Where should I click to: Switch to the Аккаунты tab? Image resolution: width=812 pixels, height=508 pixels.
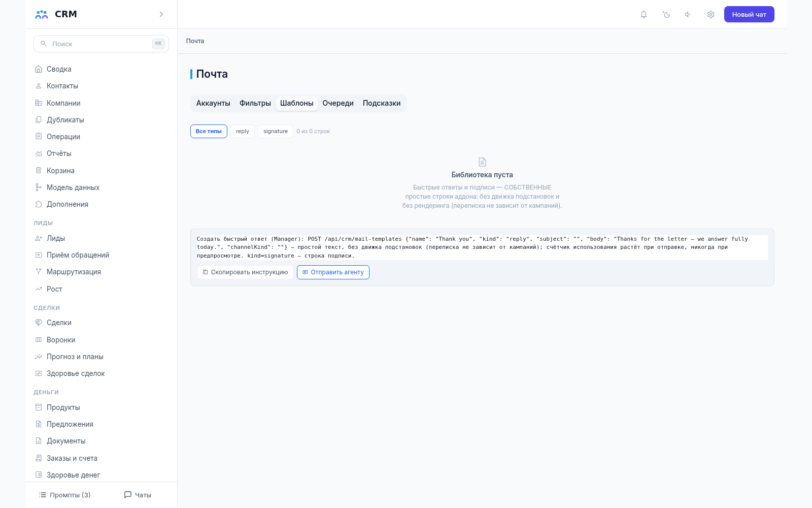(213, 103)
